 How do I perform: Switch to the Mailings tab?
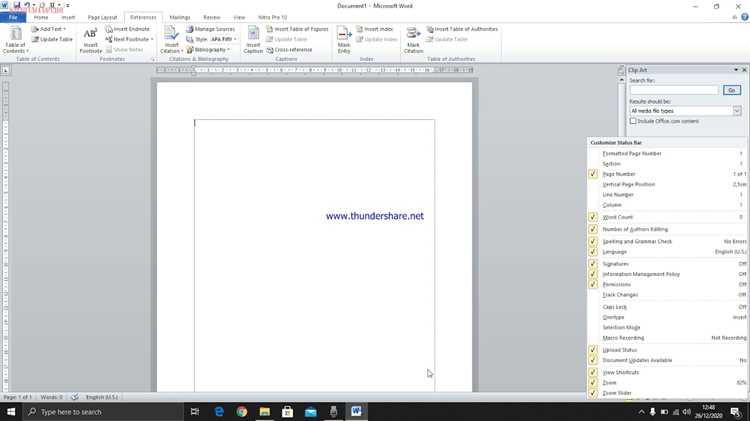pos(180,17)
